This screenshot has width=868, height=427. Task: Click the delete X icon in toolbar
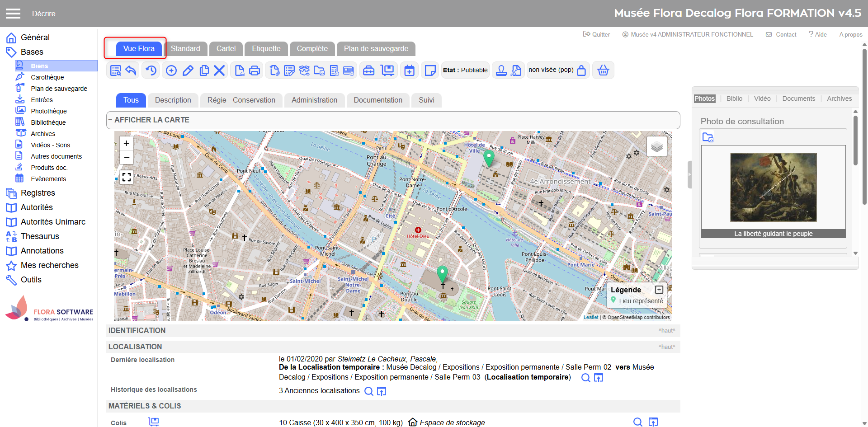[219, 70]
